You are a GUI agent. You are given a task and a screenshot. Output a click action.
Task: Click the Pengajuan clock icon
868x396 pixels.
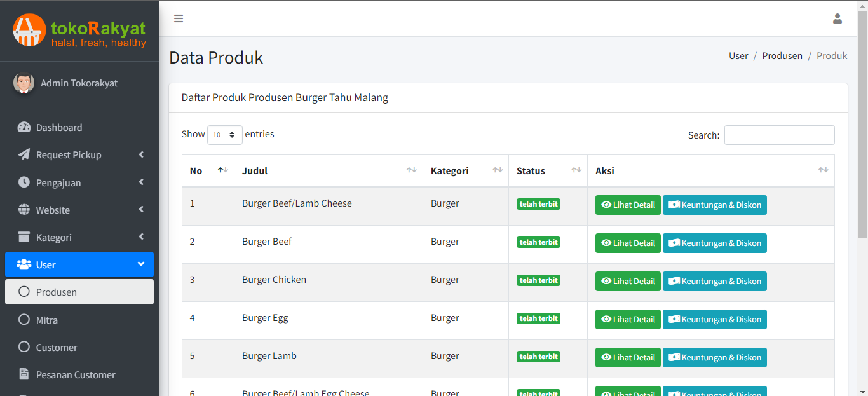click(x=24, y=182)
